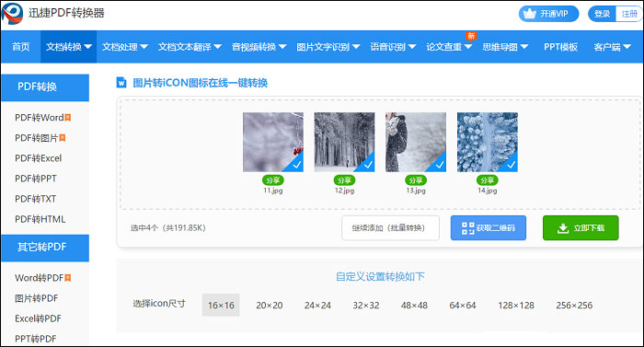Choose the 128×128 icon size
The width and height of the screenshot is (644, 347).
click(516, 305)
